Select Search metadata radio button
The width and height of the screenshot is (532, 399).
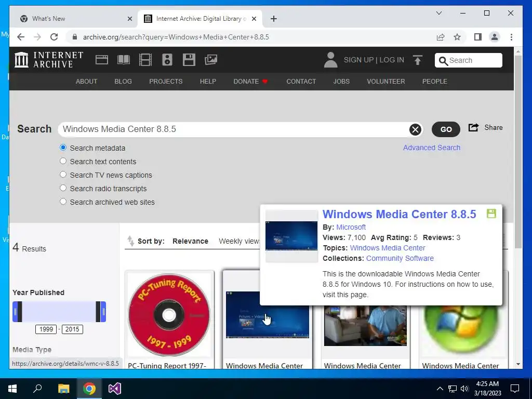63,148
